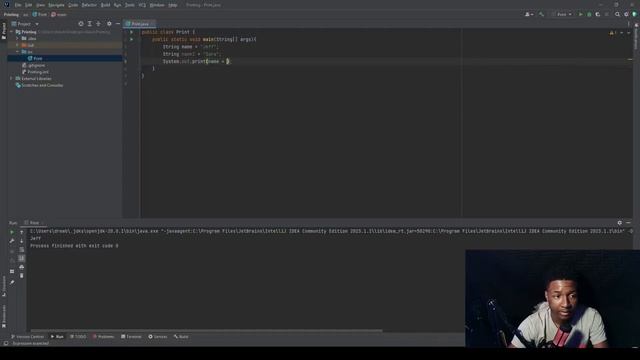The image size is (640, 360).
Task: Open the Terminal tool window
Action: point(131,337)
